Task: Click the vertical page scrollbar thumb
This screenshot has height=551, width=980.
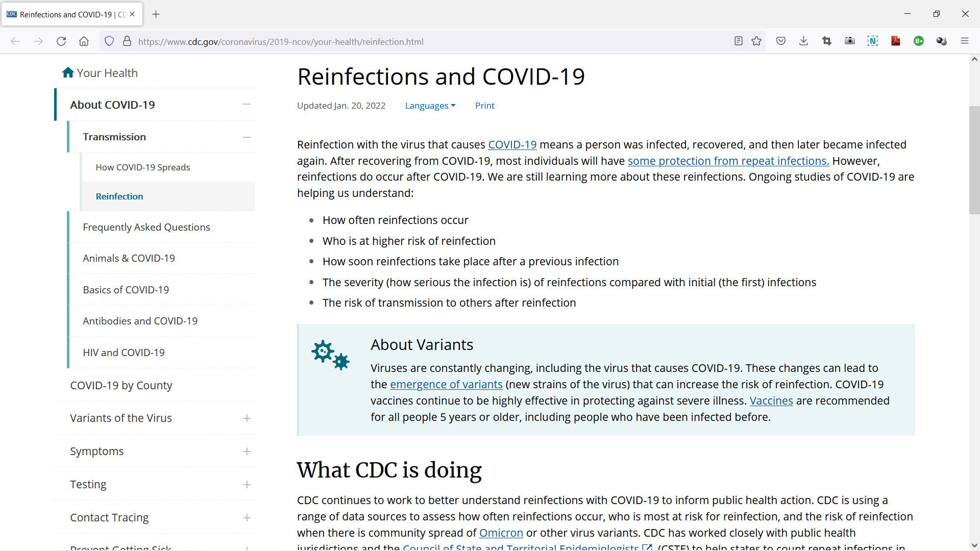Action: [974, 160]
